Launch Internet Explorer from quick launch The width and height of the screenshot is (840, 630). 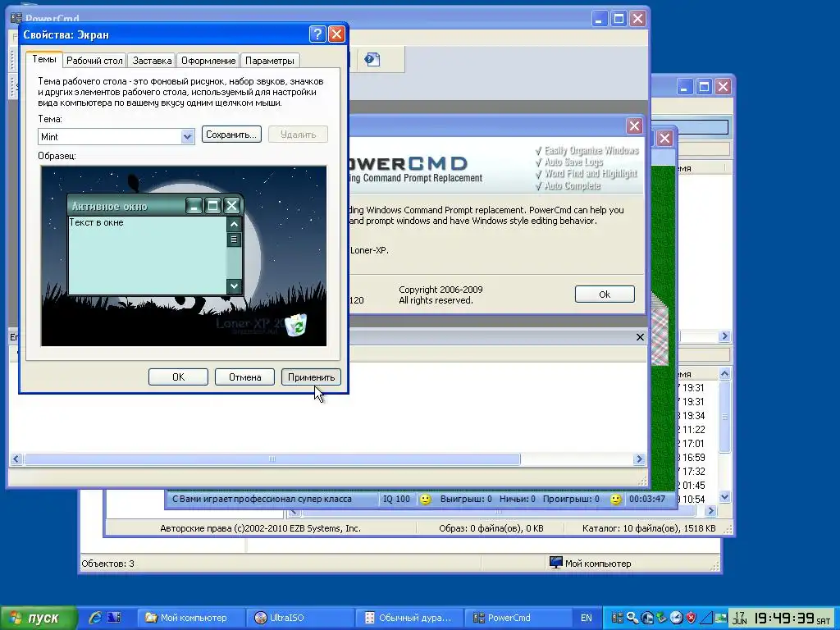coord(95,618)
